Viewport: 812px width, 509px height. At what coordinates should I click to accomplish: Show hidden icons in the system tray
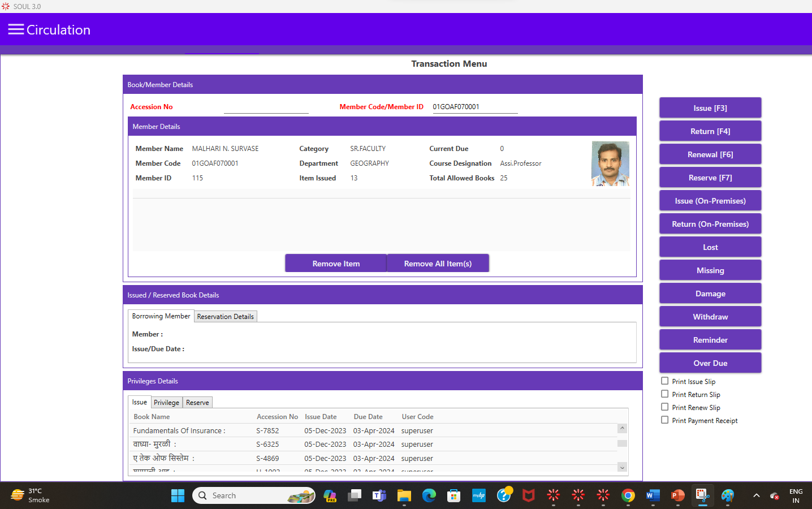[756, 495]
